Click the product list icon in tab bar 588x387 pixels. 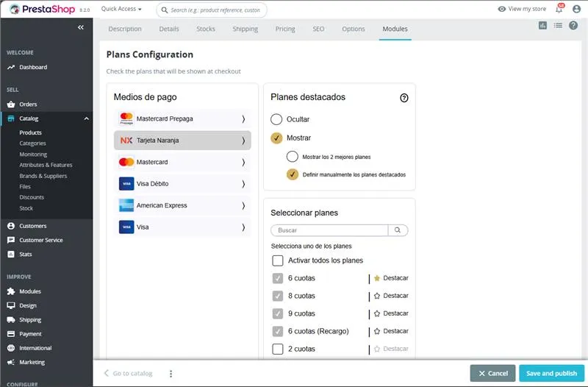point(558,26)
